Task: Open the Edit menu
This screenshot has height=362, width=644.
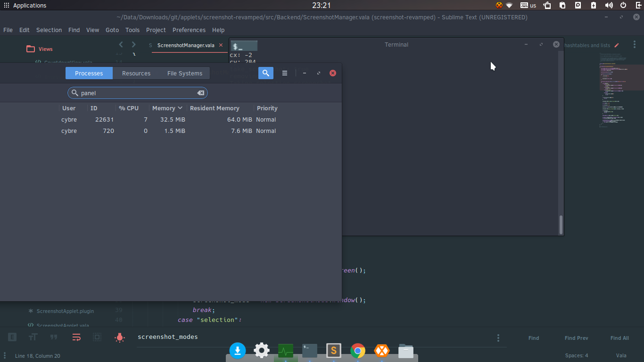Action: (25, 30)
